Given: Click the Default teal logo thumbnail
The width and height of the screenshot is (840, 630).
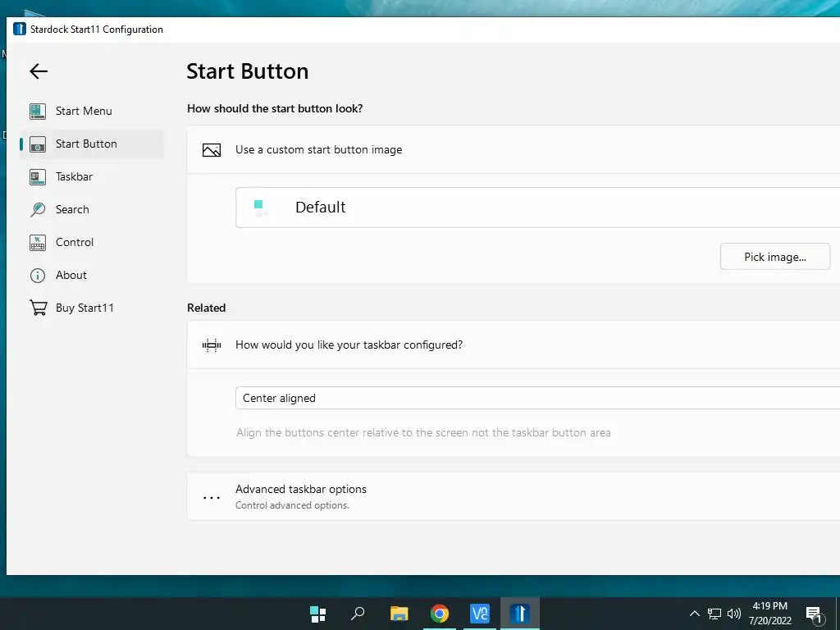Looking at the screenshot, I should [260, 208].
